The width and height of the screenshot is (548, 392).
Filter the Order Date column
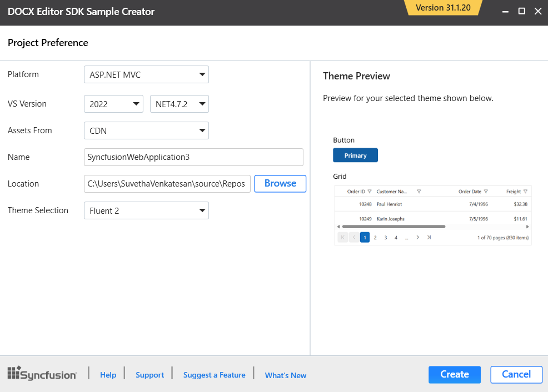click(x=486, y=192)
